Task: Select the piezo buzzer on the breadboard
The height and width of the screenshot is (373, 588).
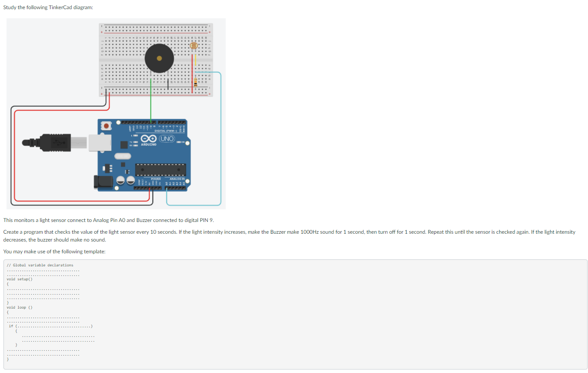Action: tap(159, 58)
